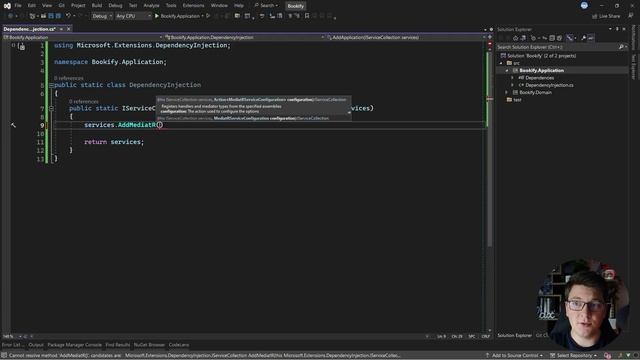Screen dimensions: 640x360
Task: Open the Window menu
Action: [x=219, y=6]
